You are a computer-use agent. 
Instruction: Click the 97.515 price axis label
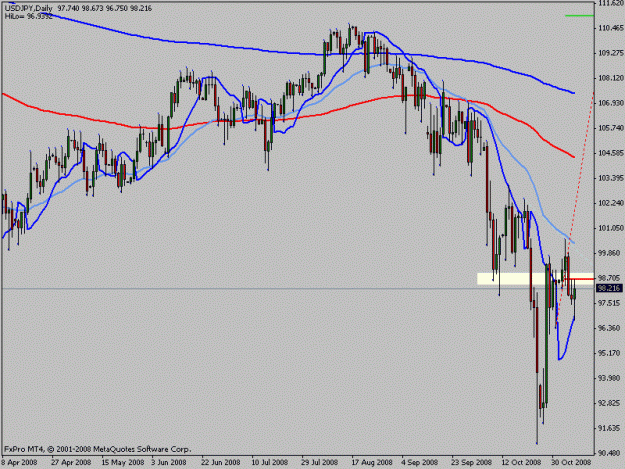click(x=610, y=303)
